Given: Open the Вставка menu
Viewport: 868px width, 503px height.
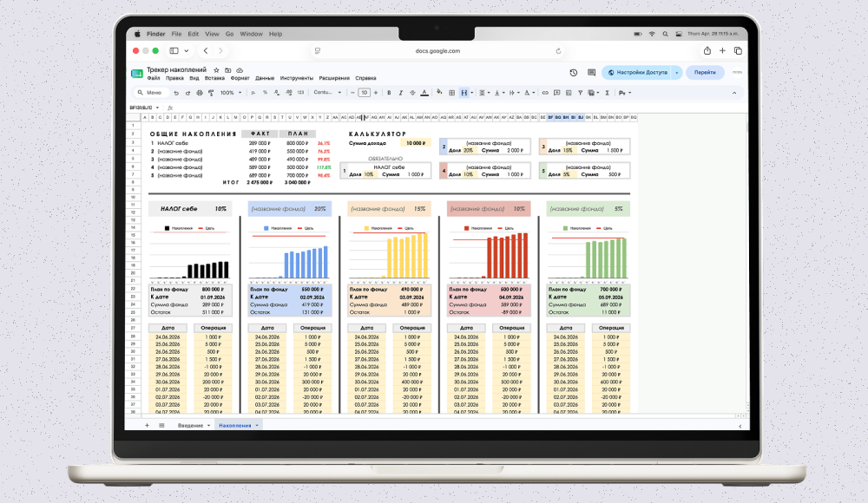Looking at the screenshot, I should (214, 78).
